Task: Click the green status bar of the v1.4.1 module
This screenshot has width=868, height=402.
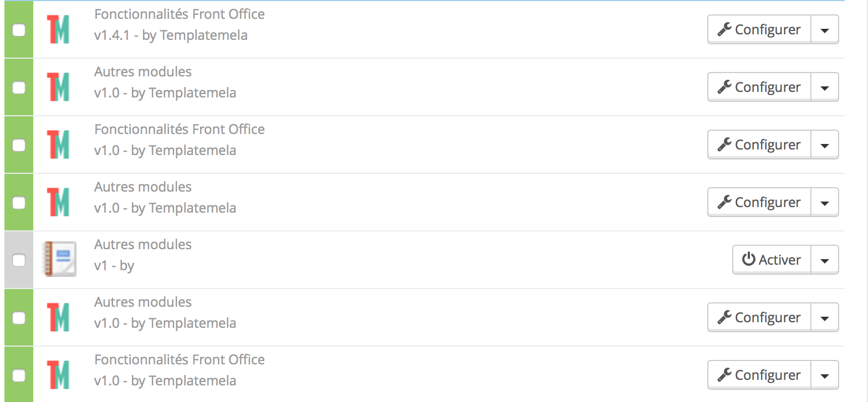Action: coord(19,29)
